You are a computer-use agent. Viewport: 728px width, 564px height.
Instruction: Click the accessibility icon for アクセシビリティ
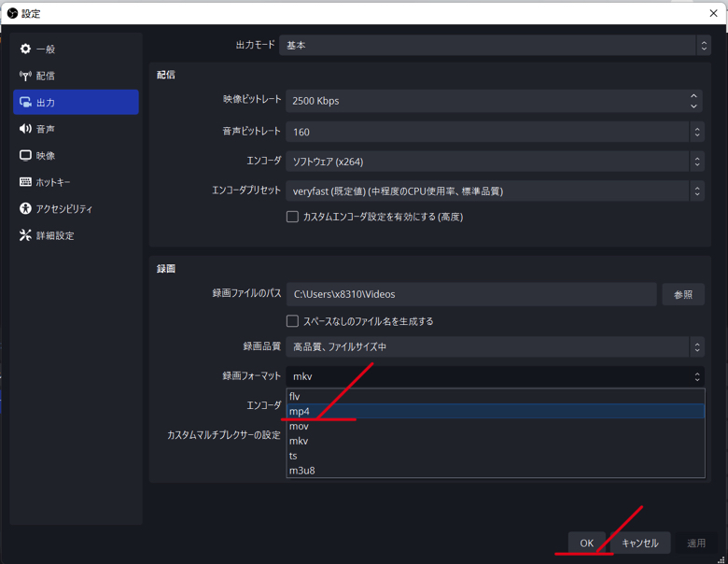pyautogui.click(x=25, y=208)
